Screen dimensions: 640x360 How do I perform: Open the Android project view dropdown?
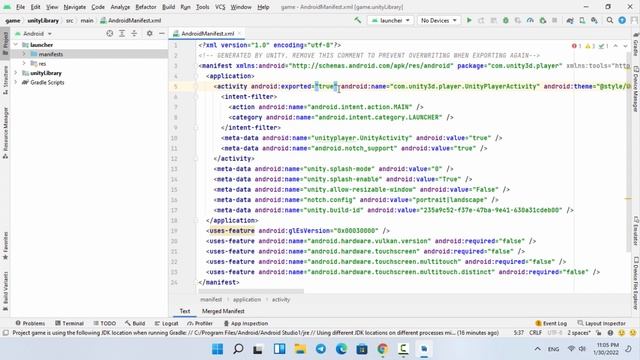tap(33, 33)
